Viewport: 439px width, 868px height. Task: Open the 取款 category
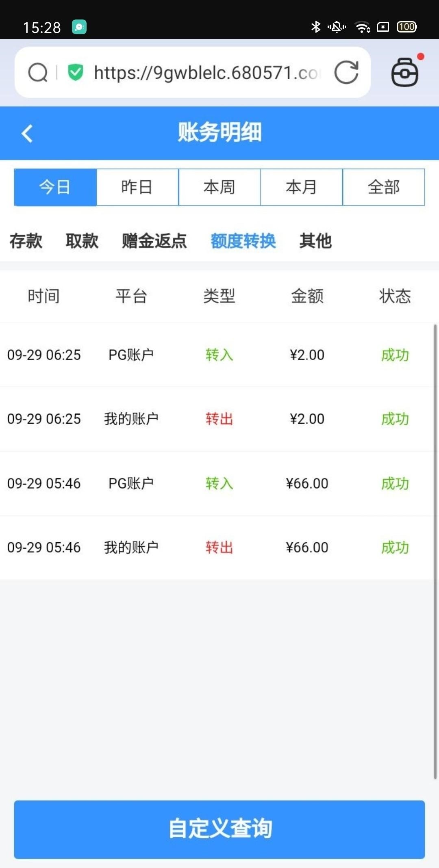pos(82,241)
